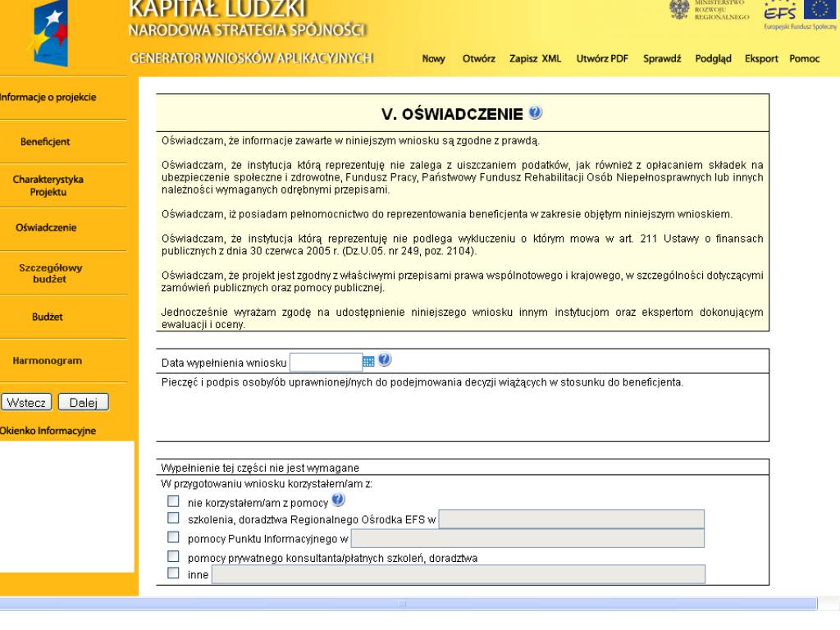Click the Dalej button
840x630 pixels.
tap(83, 402)
